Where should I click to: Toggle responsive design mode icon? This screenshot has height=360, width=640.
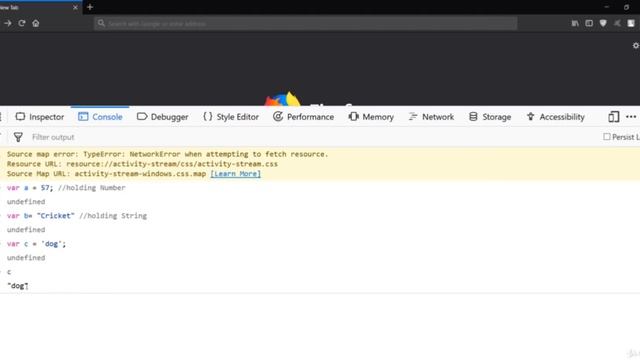(x=613, y=117)
